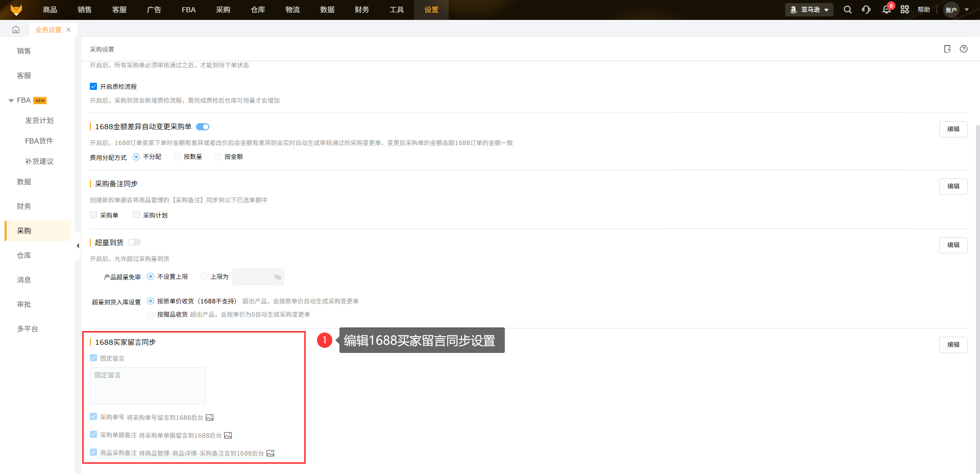Toggle 固定留言 checkbox
980x474 pixels.
point(93,358)
